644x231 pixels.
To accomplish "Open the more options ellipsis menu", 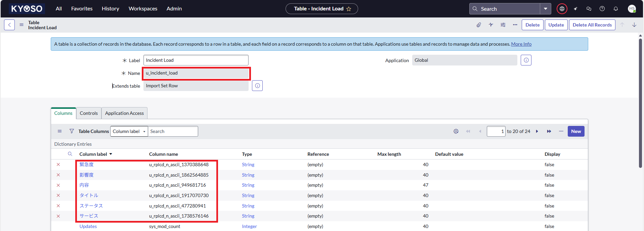I will click(515, 25).
